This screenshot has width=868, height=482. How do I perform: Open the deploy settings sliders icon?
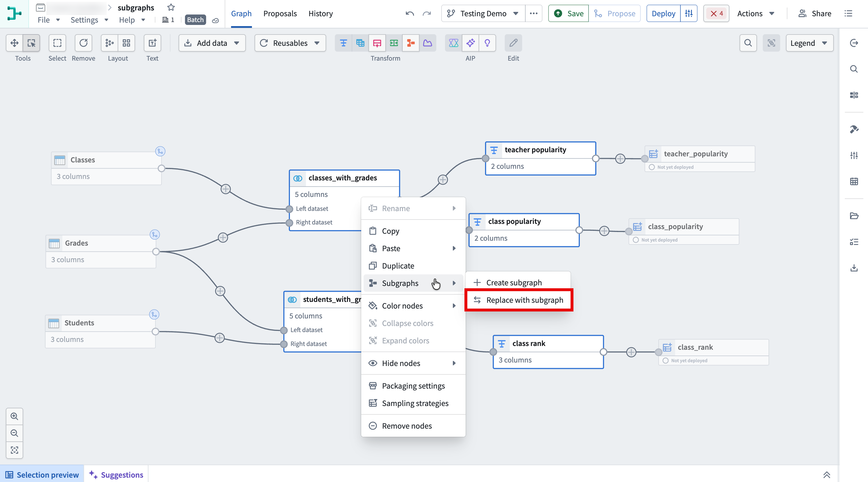[689, 13]
